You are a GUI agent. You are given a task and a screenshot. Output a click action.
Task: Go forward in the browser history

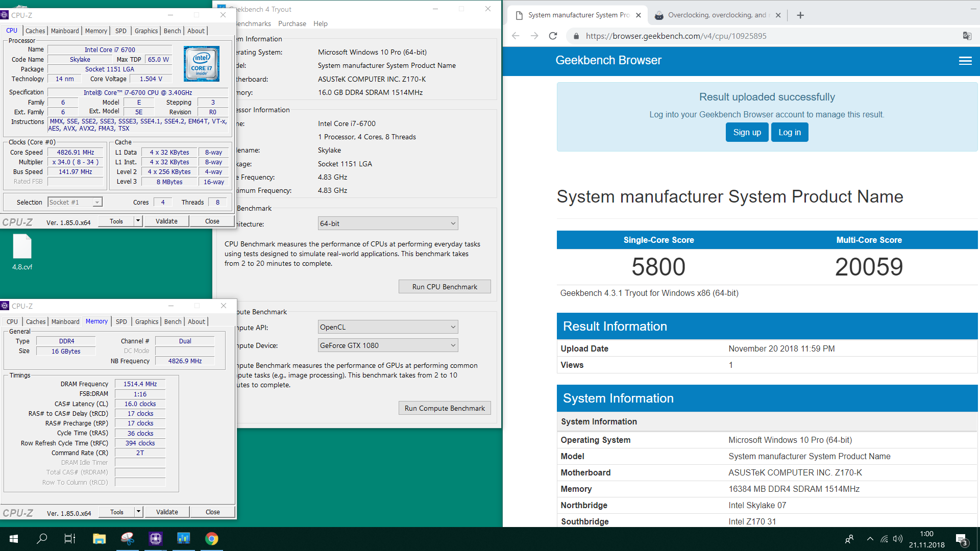pos(534,36)
